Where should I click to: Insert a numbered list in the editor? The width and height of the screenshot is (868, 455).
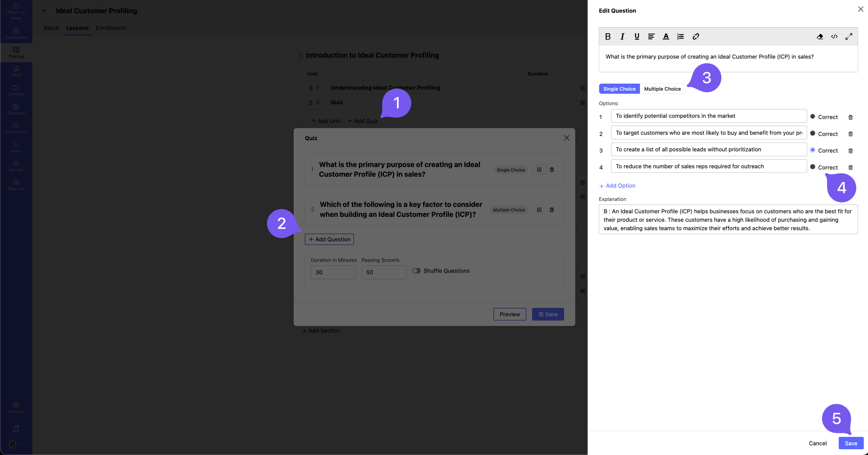[x=680, y=37]
